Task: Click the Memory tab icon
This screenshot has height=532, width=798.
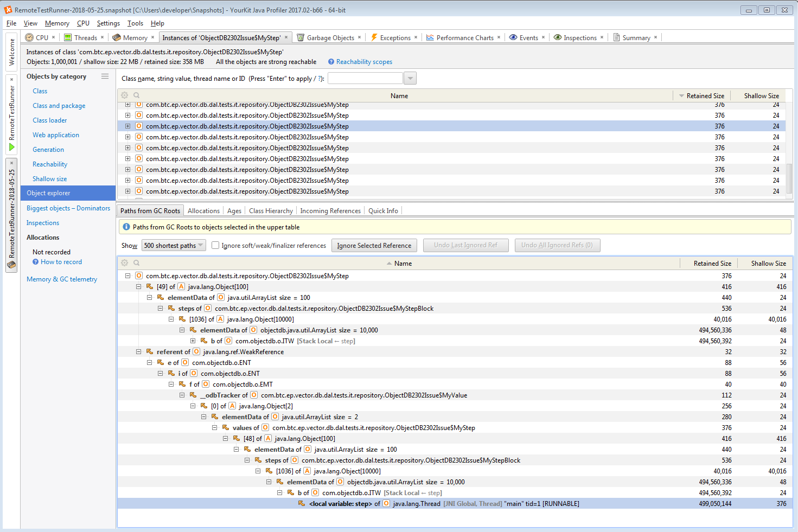Action: 117,37
